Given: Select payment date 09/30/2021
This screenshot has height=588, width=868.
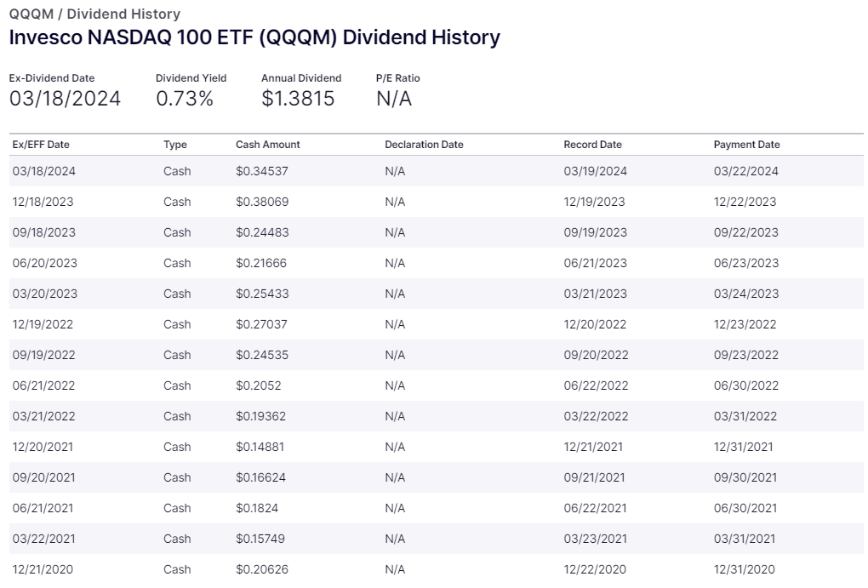Looking at the screenshot, I should coord(745,477).
